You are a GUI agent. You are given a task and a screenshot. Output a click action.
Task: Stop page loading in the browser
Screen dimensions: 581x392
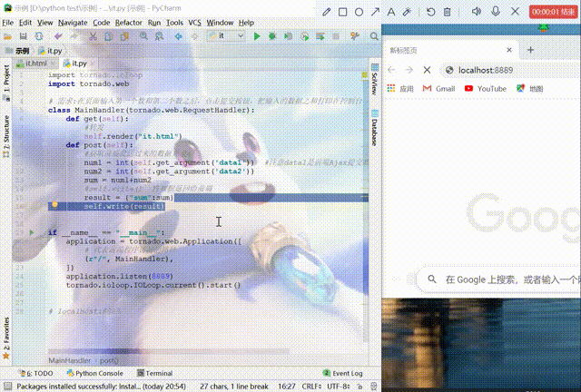[x=426, y=70]
